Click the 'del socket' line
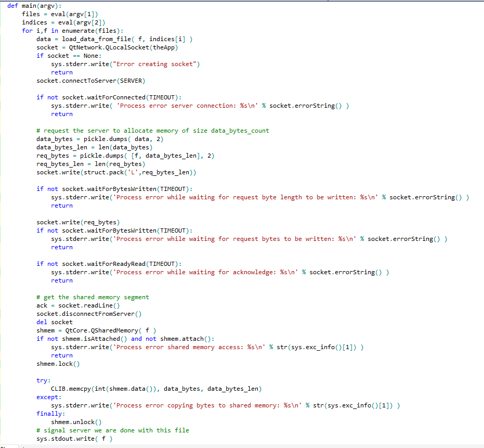Viewport: 484px width, 448px height. point(55,322)
